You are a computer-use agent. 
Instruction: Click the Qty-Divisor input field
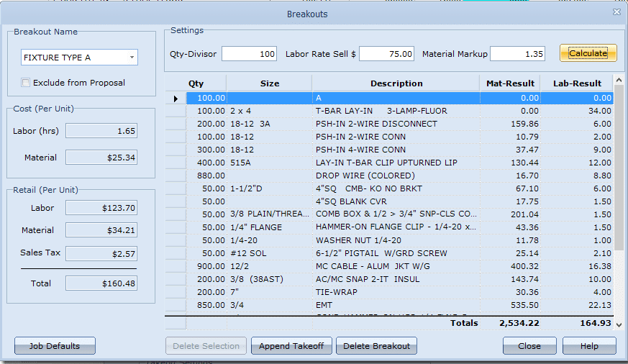tap(249, 54)
